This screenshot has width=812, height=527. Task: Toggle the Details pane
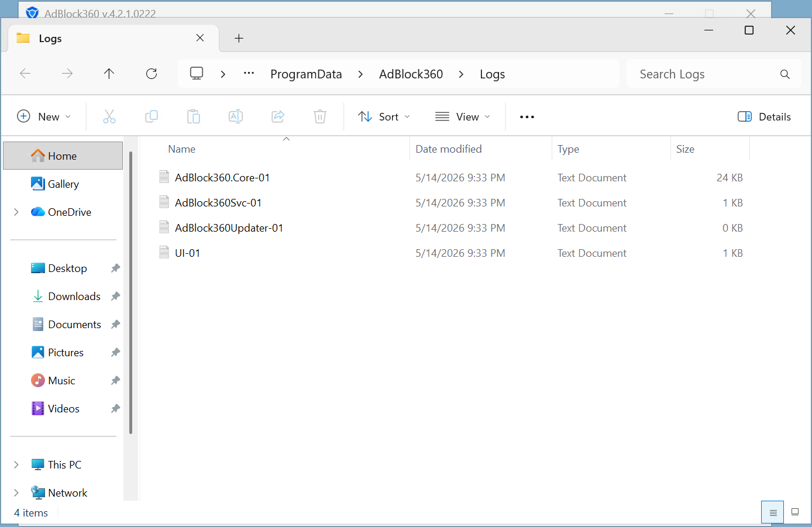pos(764,116)
